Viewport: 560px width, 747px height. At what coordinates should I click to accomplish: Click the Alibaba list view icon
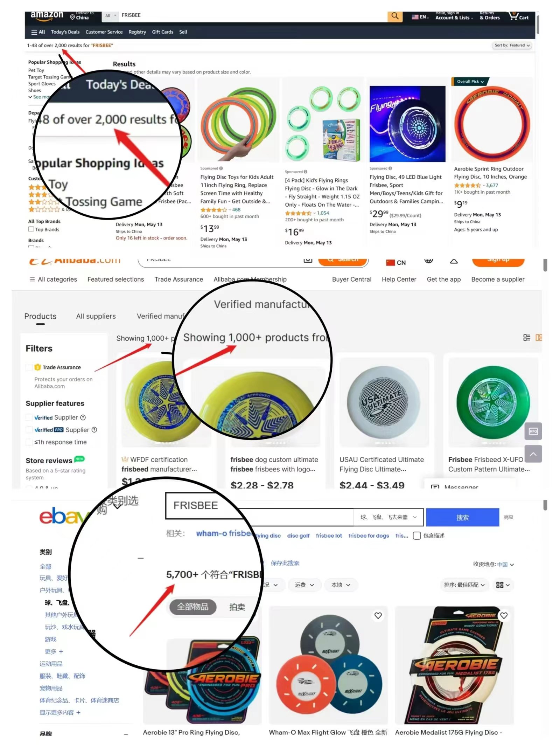[526, 338]
